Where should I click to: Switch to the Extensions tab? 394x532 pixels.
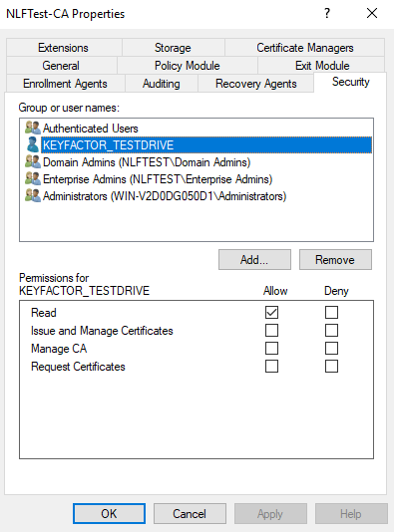coord(64,48)
